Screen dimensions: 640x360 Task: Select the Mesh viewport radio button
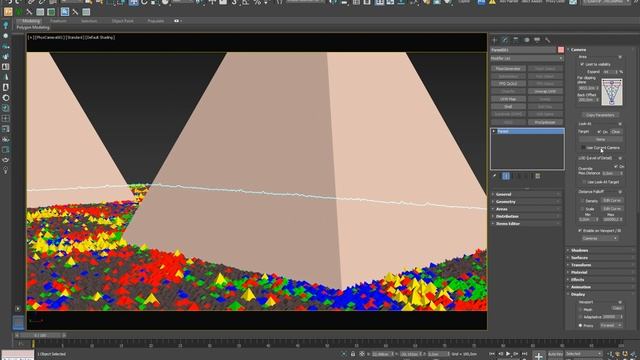[580, 309]
